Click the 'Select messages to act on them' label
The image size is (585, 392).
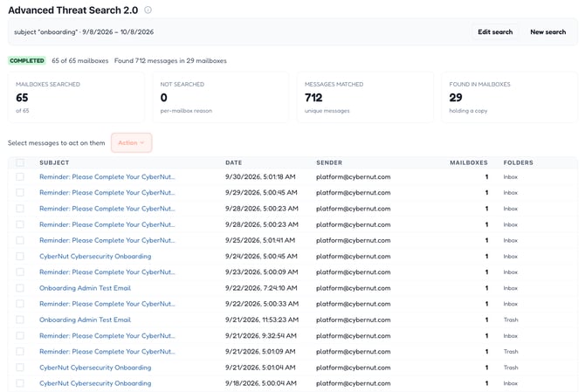click(57, 143)
